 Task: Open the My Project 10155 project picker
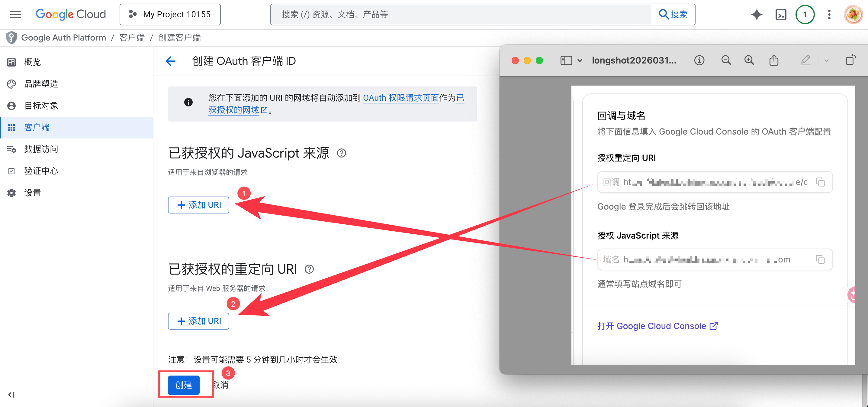coord(170,15)
